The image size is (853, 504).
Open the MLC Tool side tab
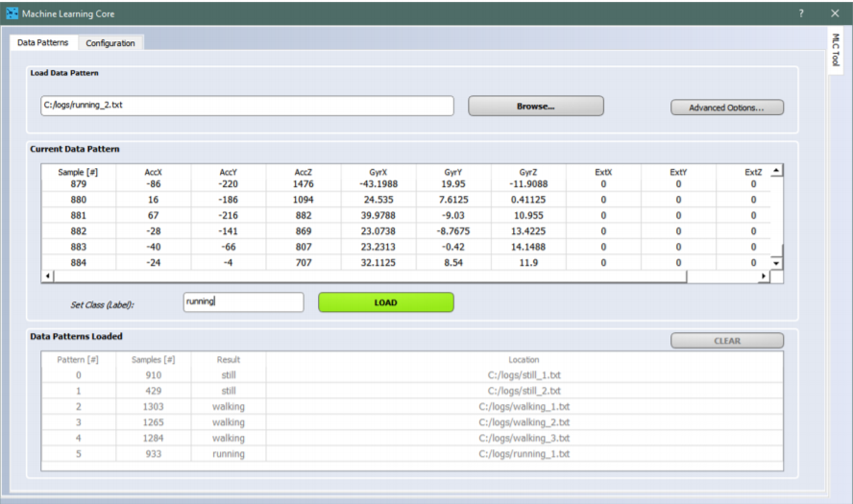click(836, 50)
